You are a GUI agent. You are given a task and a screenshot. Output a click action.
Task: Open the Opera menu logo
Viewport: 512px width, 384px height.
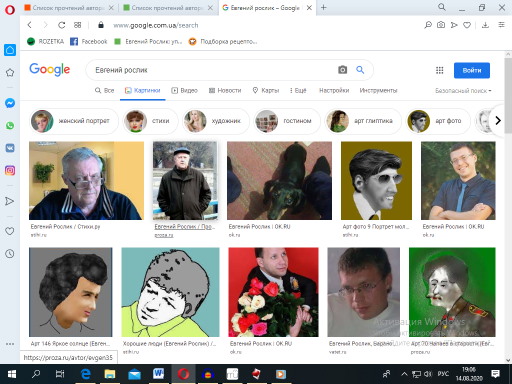pyautogui.click(x=10, y=10)
